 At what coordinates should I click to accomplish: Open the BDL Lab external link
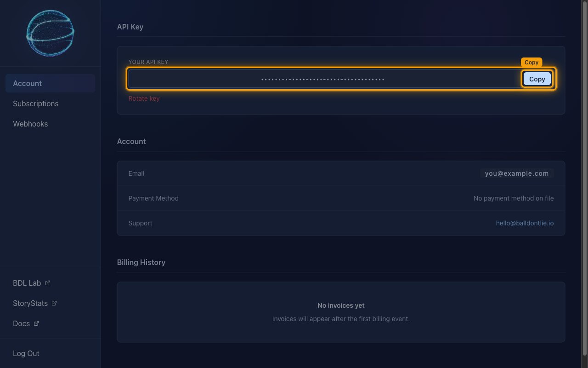point(31,283)
